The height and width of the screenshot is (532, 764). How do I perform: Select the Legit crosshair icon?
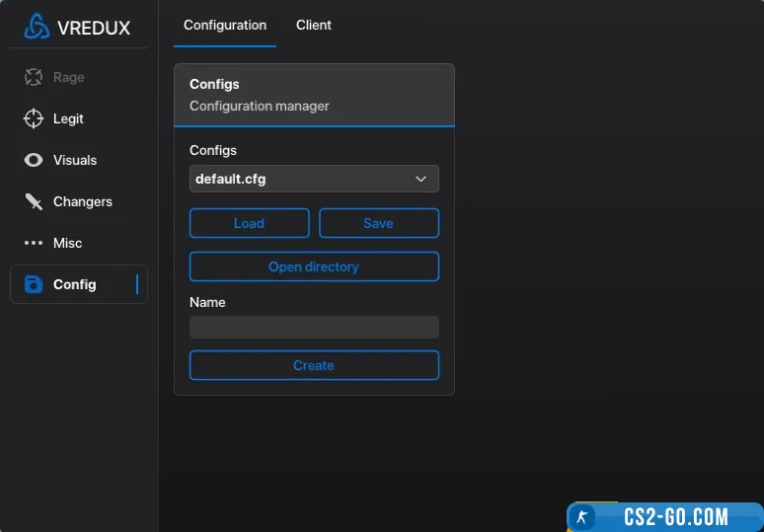34,118
